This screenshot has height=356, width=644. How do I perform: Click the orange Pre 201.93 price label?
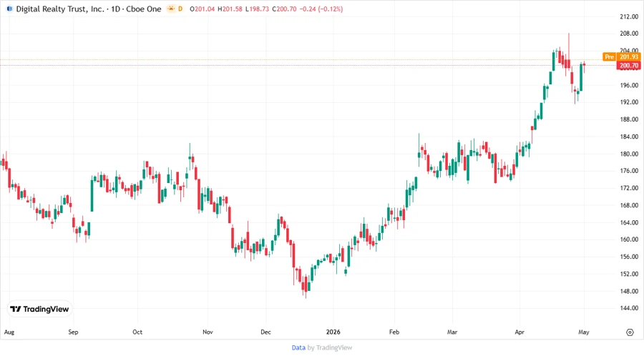[621, 57]
